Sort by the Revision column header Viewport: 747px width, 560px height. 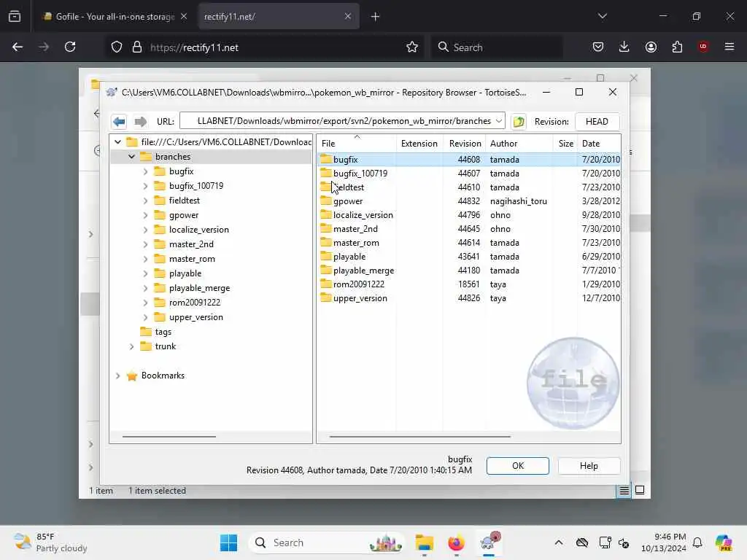tap(465, 144)
